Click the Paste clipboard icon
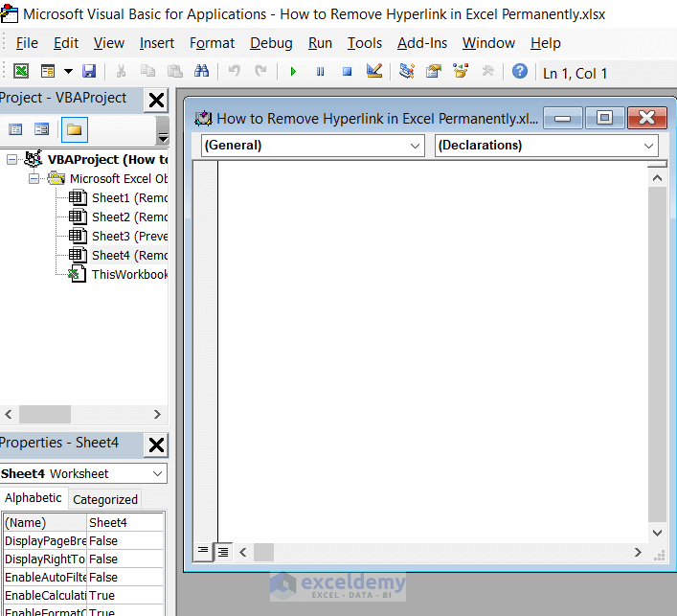Viewport: 677px width, 616px height. [175, 71]
